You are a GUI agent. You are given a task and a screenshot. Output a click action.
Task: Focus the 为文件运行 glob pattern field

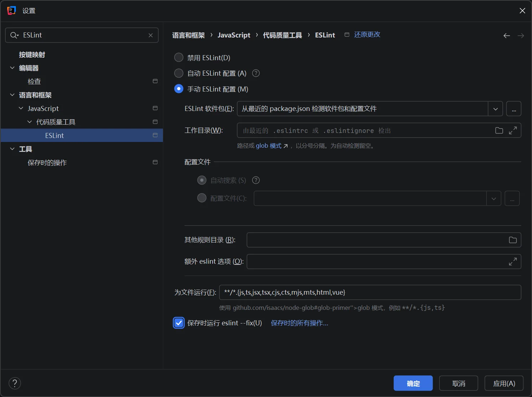pos(370,292)
